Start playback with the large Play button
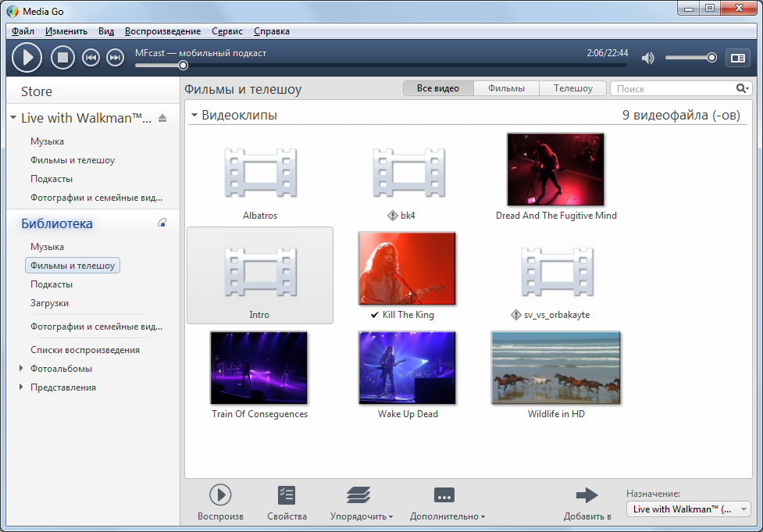The height and width of the screenshot is (532, 763). point(27,58)
